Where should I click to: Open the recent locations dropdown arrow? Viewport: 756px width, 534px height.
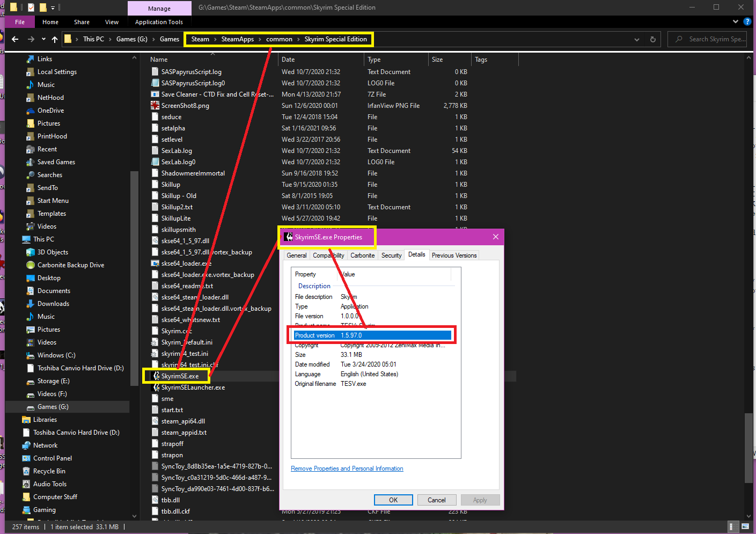pos(43,39)
